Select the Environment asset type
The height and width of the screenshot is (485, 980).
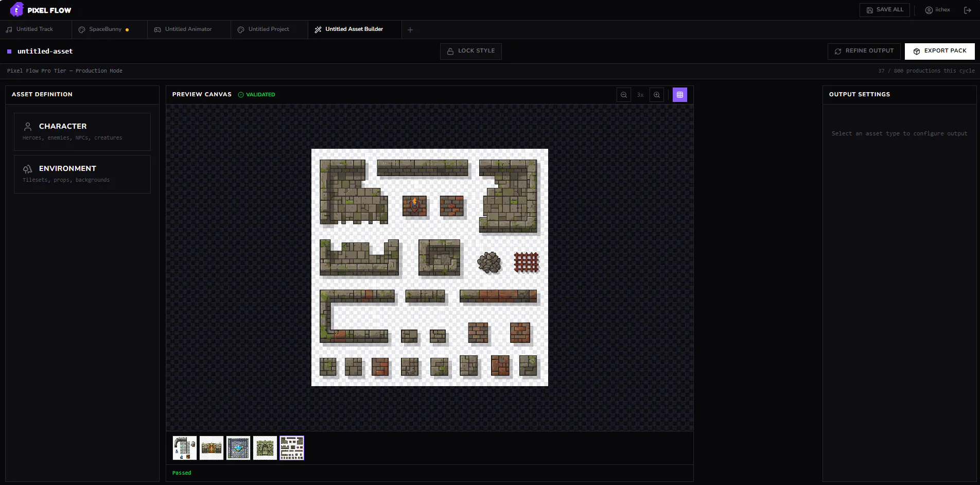pos(82,174)
